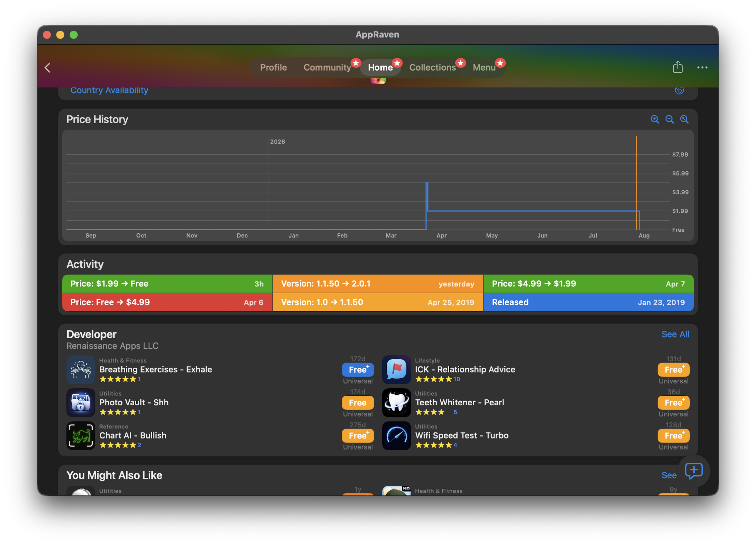Click the Photo Vault - Shh title
The height and width of the screenshot is (545, 756).
pos(134,402)
